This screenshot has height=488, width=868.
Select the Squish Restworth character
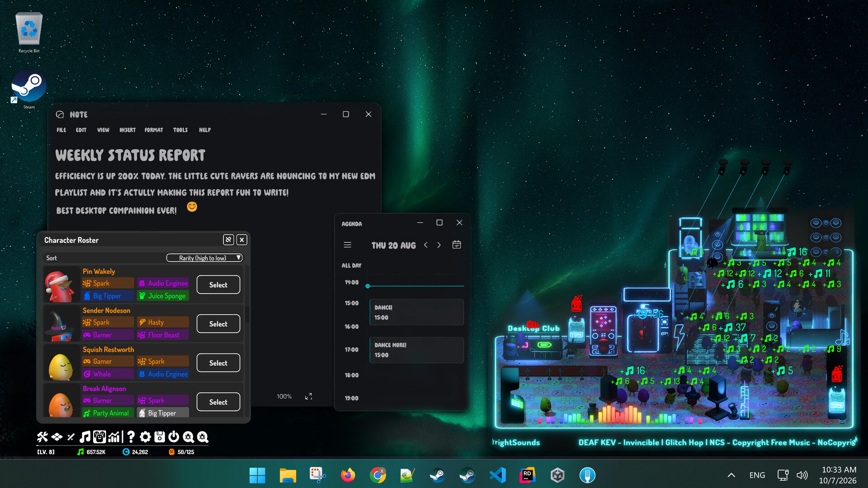pos(218,363)
